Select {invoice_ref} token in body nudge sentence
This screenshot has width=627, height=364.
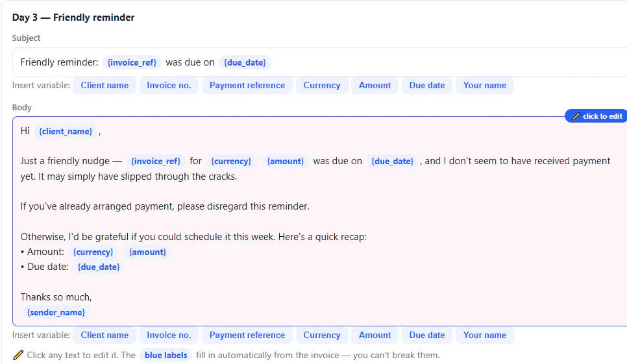156,162
